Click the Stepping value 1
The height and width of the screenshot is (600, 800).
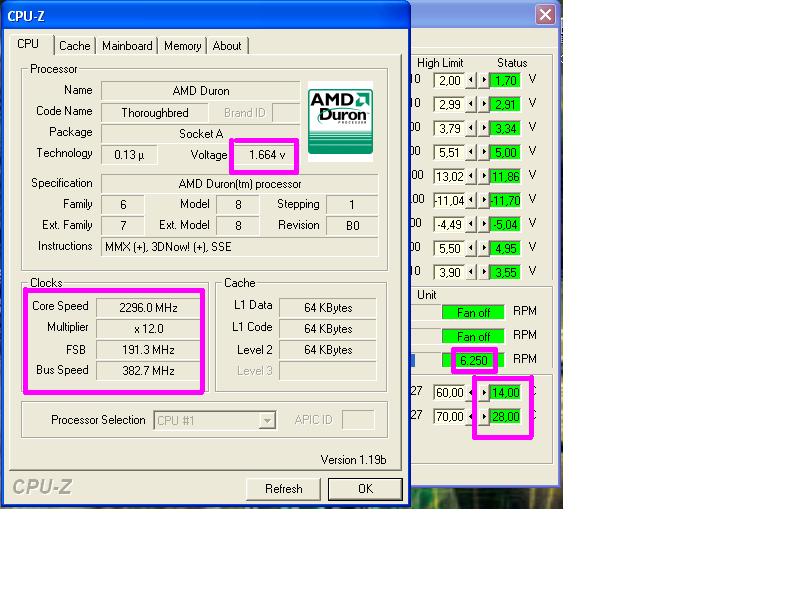click(x=353, y=205)
